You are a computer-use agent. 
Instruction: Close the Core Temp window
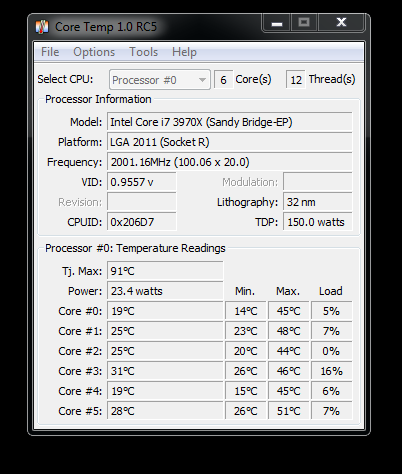click(x=341, y=23)
